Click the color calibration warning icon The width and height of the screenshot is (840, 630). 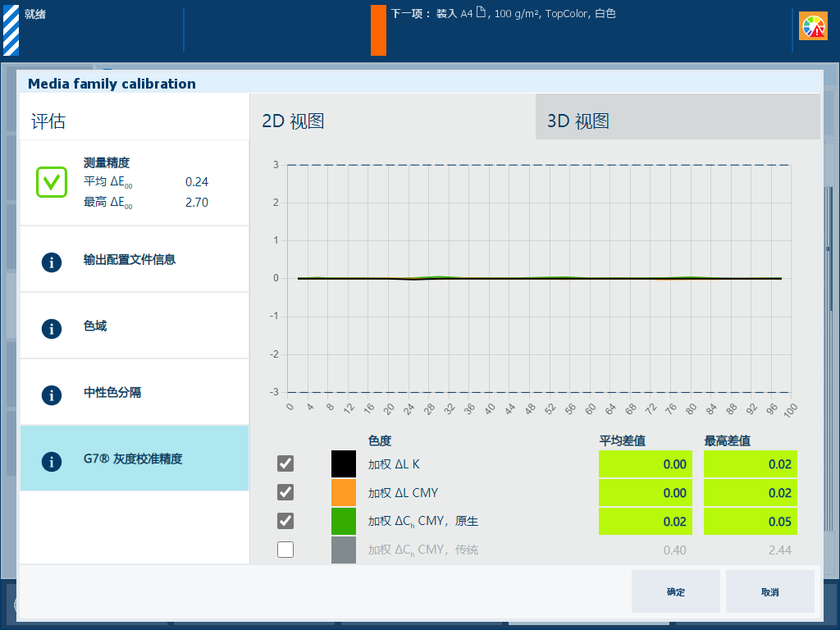pos(813,26)
